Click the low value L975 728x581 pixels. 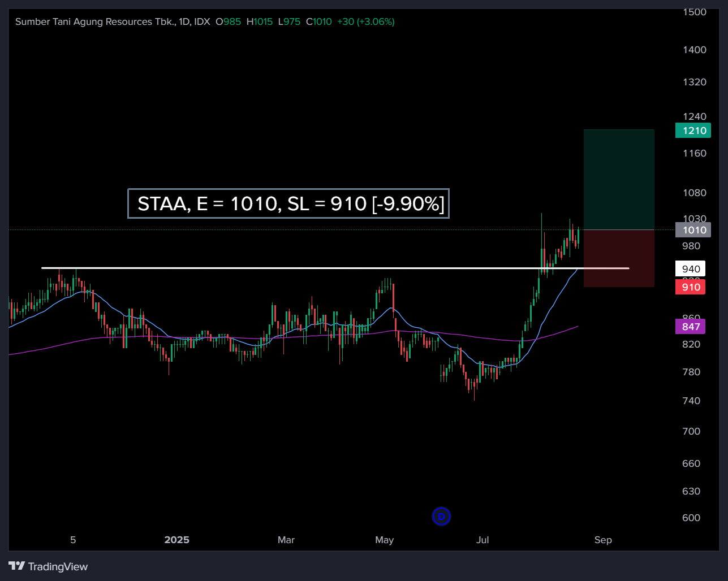tap(289, 21)
